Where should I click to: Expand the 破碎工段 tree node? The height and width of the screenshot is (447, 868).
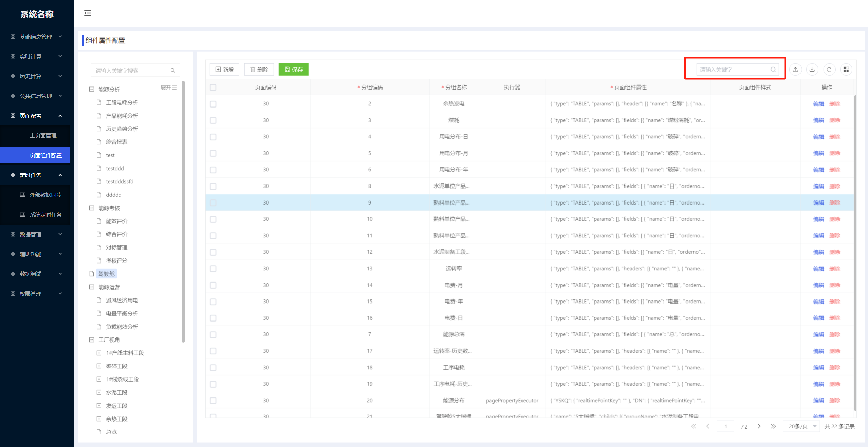coord(99,366)
